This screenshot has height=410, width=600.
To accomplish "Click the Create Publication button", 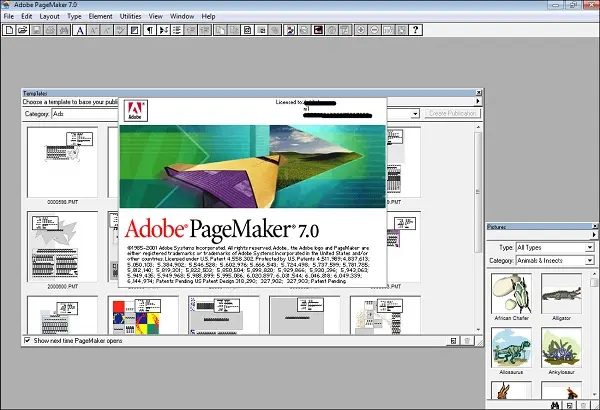I will pyautogui.click(x=452, y=113).
